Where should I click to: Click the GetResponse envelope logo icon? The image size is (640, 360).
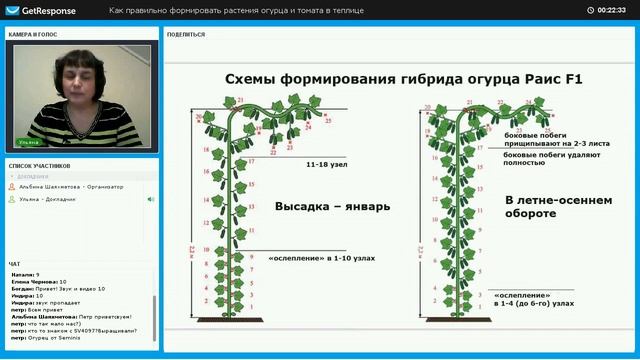(12, 10)
